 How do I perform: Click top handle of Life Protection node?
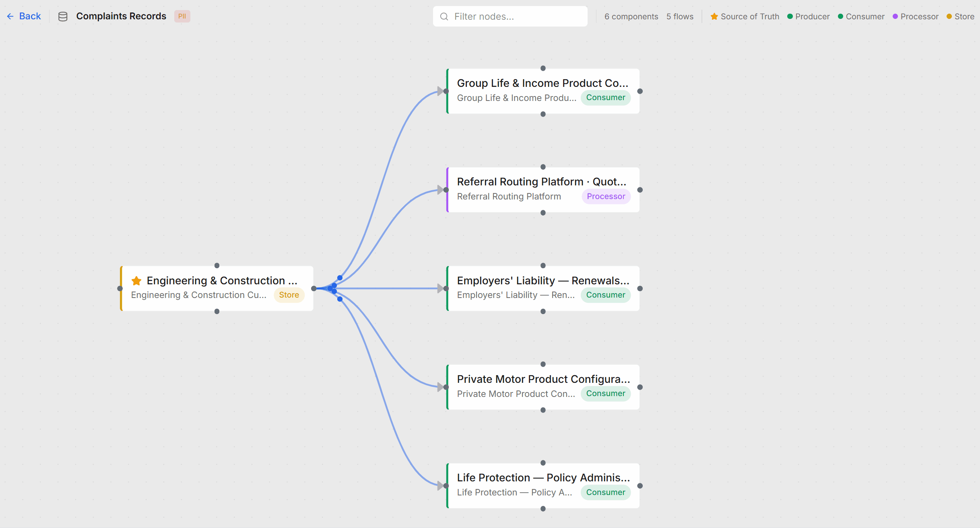click(x=543, y=463)
